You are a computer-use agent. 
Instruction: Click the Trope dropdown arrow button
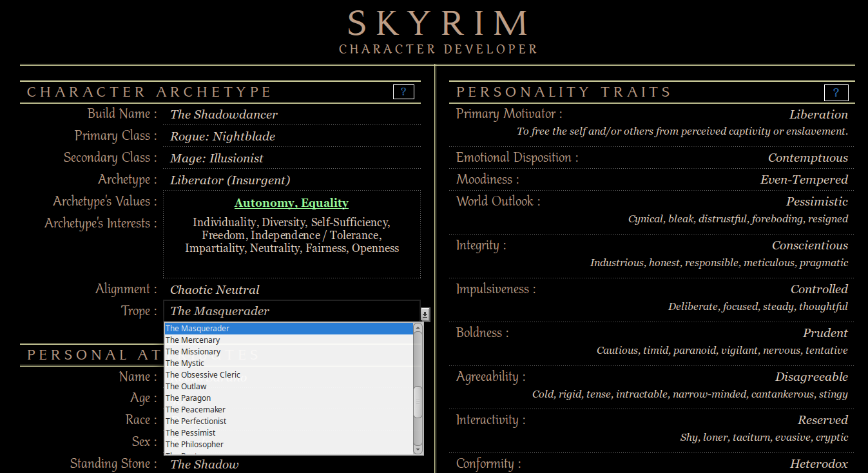pos(425,314)
